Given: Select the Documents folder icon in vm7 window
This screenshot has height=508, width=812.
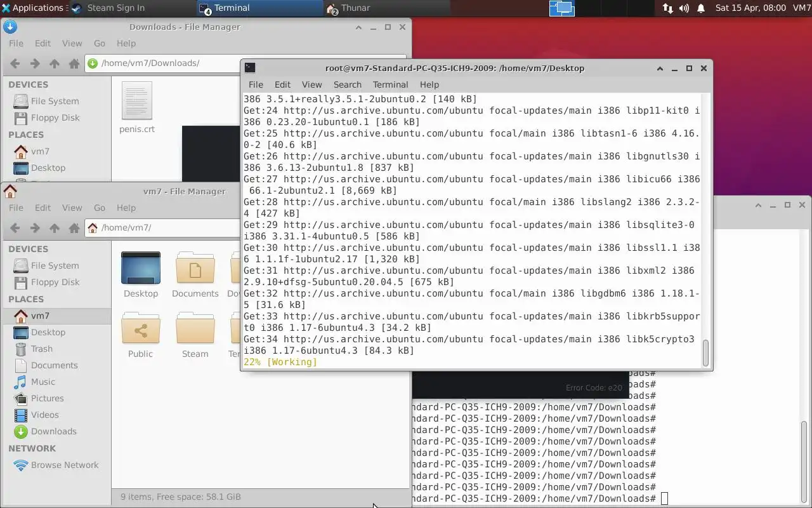Looking at the screenshot, I should point(195,267).
